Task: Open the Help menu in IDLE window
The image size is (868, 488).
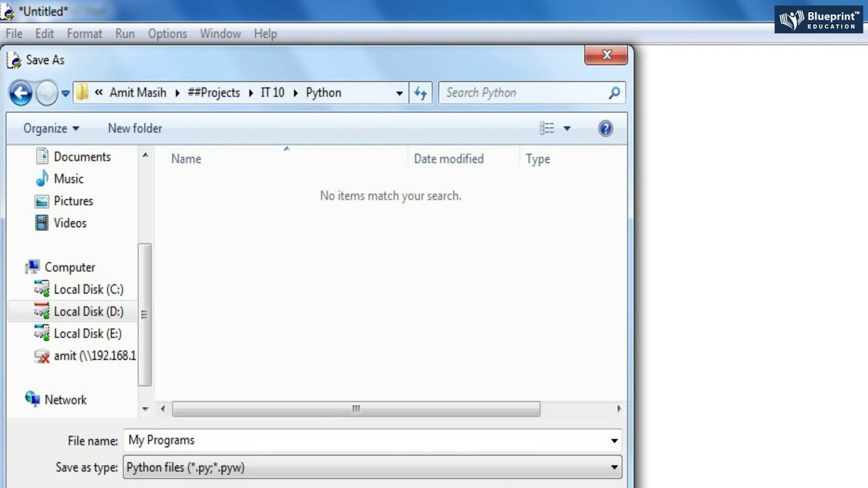Action: click(265, 33)
